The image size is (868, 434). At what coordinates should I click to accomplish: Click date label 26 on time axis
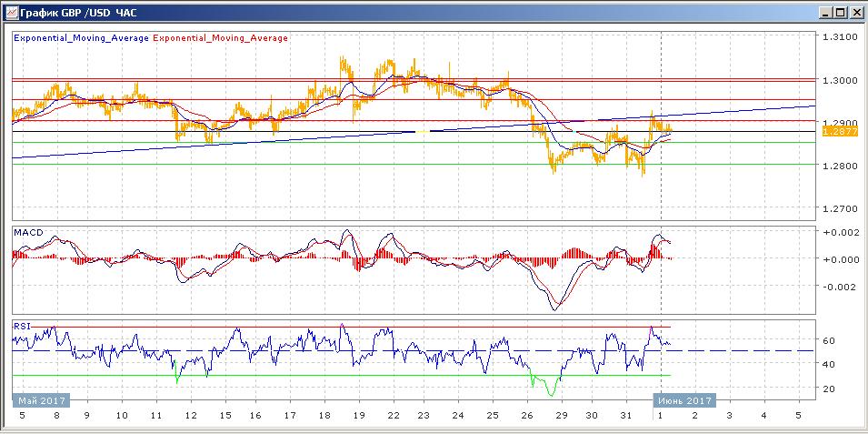pos(528,415)
